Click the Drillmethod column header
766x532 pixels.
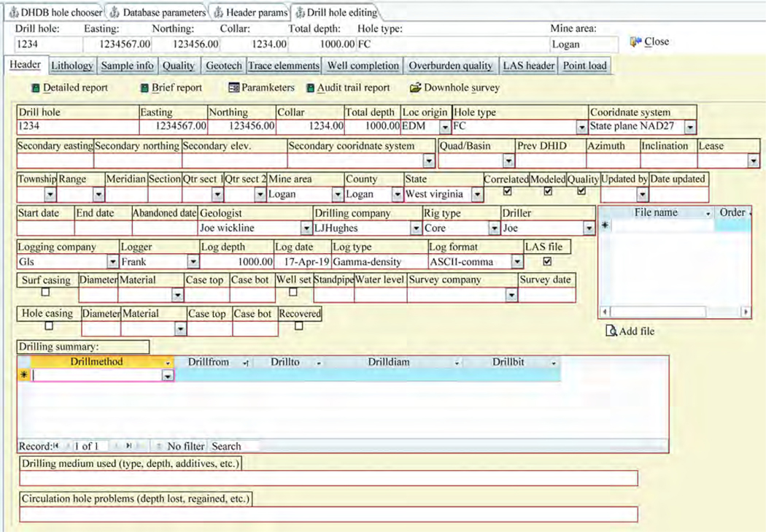coord(96,362)
